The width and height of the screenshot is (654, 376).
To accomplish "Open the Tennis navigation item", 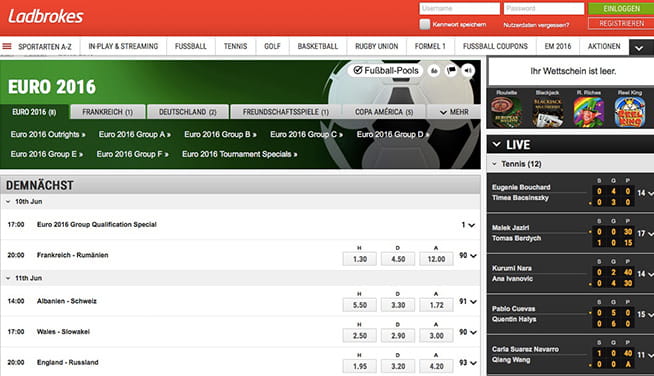I will click(x=235, y=46).
